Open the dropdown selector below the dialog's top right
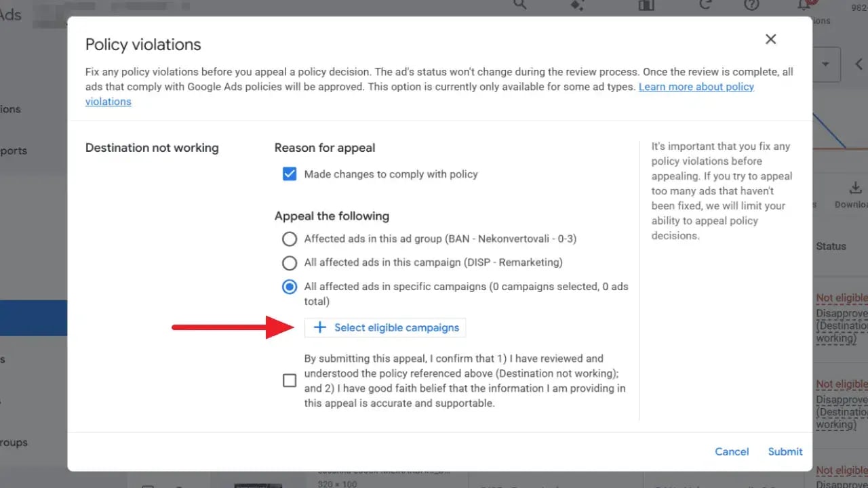Screen dimensions: 868x488 pos(825,64)
